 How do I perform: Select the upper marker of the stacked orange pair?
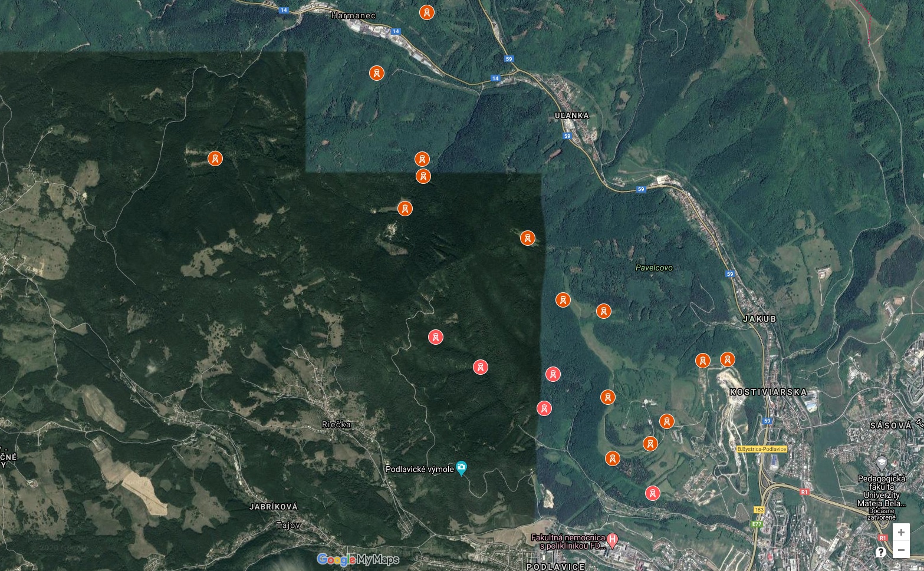click(422, 159)
